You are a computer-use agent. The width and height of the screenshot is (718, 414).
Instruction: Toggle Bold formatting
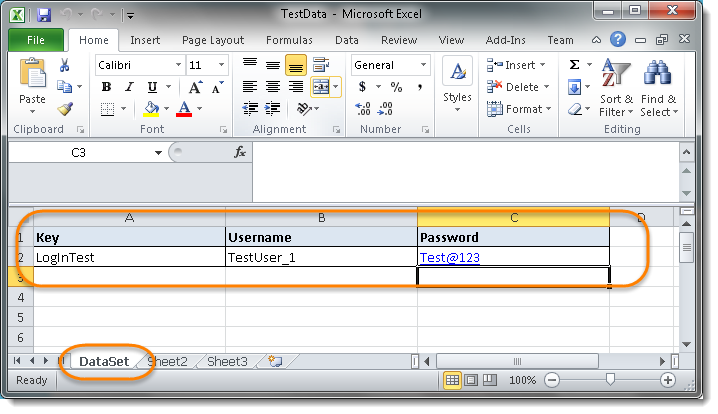pyautogui.click(x=105, y=87)
